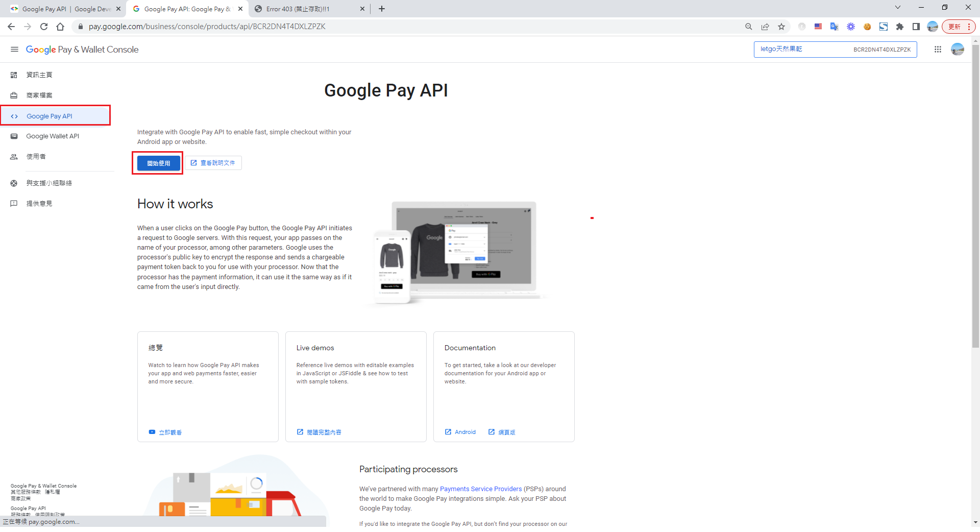Switch to the Error 403 tab
Viewport: 980px width, 532px height.
tap(306, 9)
